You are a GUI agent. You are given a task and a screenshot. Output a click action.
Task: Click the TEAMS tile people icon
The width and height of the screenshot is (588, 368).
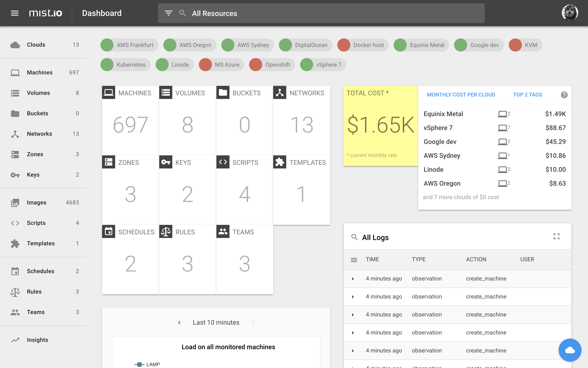tap(223, 231)
